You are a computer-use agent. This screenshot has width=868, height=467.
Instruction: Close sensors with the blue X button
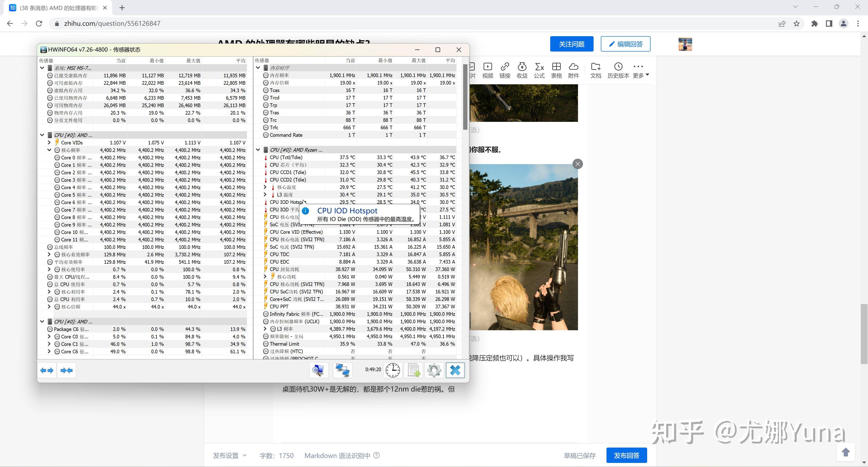[455, 370]
